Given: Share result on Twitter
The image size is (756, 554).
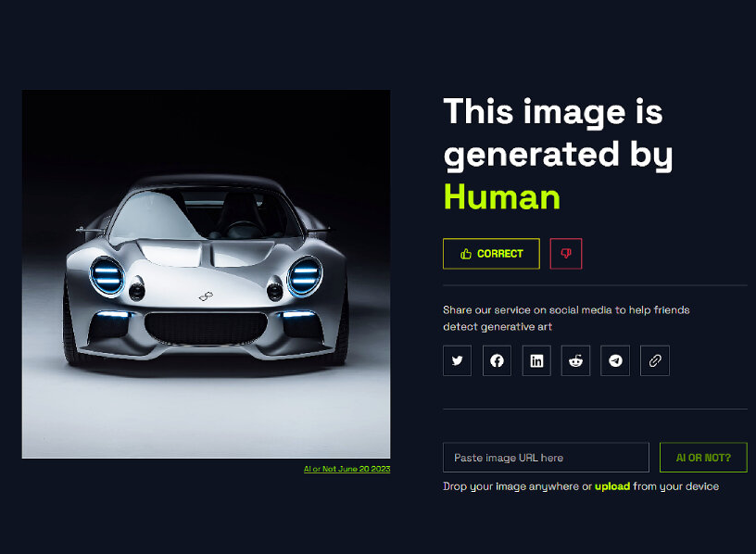Looking at the screenshot, I should [457, 360].
